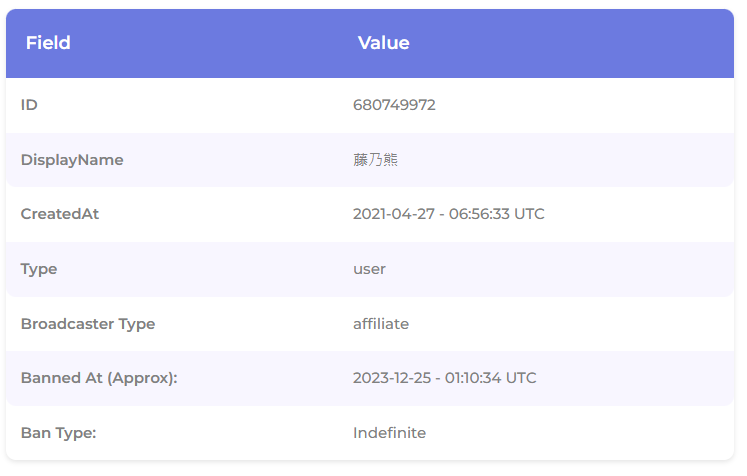
Task: Click the purple table header bar
Action: tap(370, 43)
